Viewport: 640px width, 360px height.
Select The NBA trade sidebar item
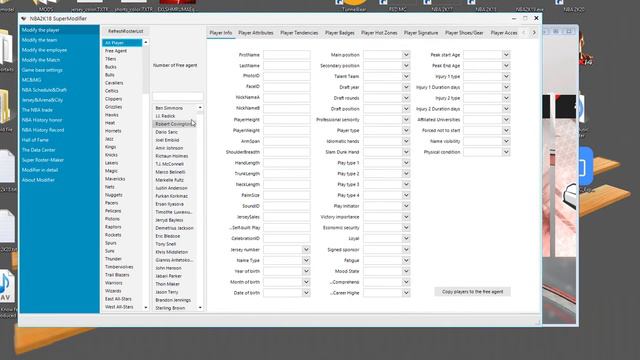click(x=37, y=110)
